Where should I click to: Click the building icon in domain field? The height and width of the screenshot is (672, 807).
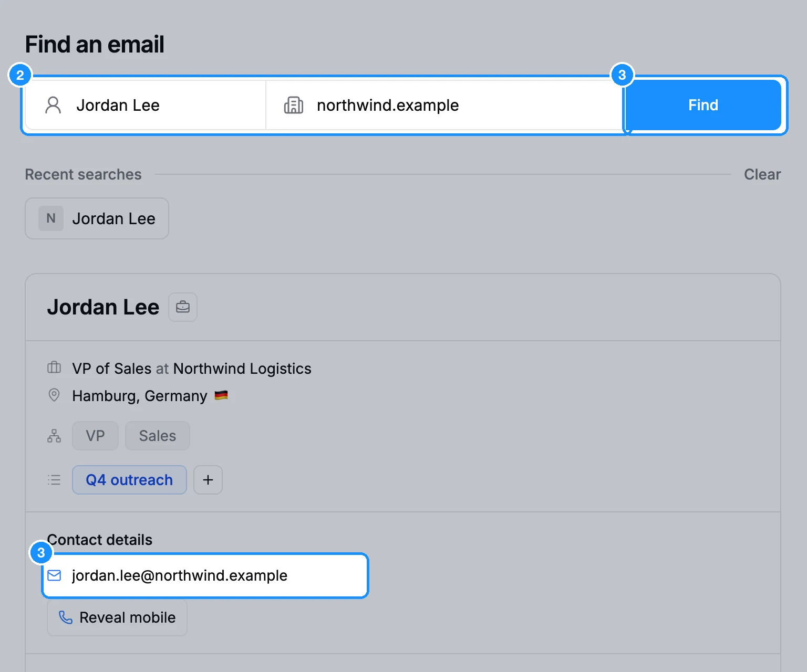pyautogui.click(x=294, y=105)
